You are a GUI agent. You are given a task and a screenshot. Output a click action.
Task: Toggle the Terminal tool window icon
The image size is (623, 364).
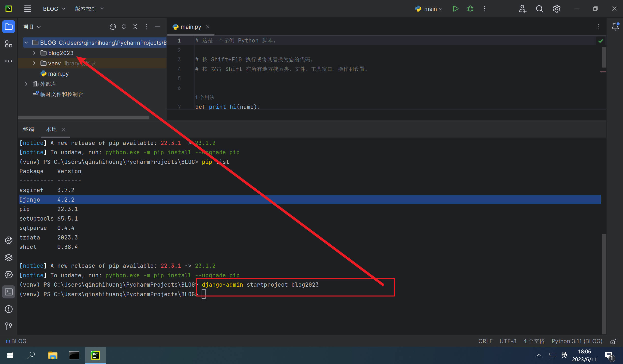pos(9,292)
